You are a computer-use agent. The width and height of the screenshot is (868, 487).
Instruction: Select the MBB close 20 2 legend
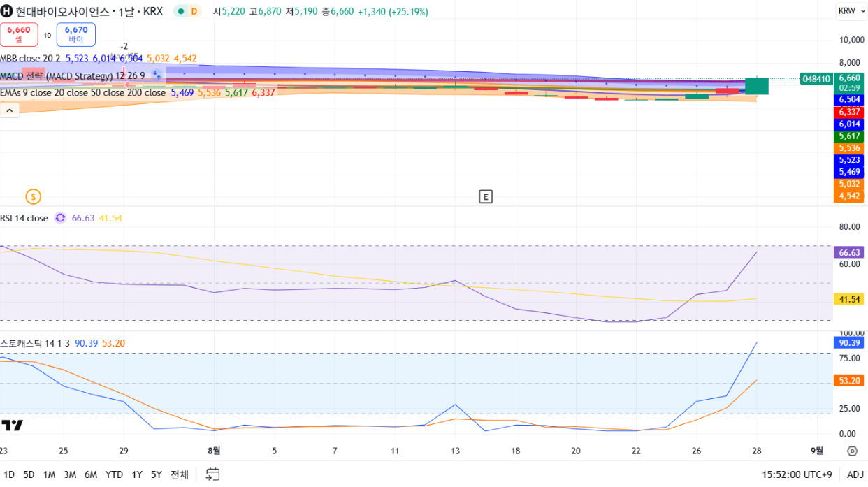coord(31,59)
